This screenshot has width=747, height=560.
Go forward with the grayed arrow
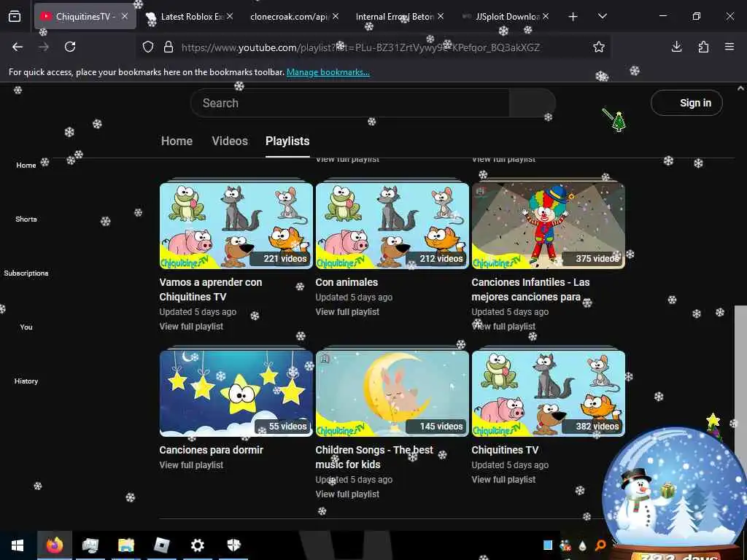(43, 47)
